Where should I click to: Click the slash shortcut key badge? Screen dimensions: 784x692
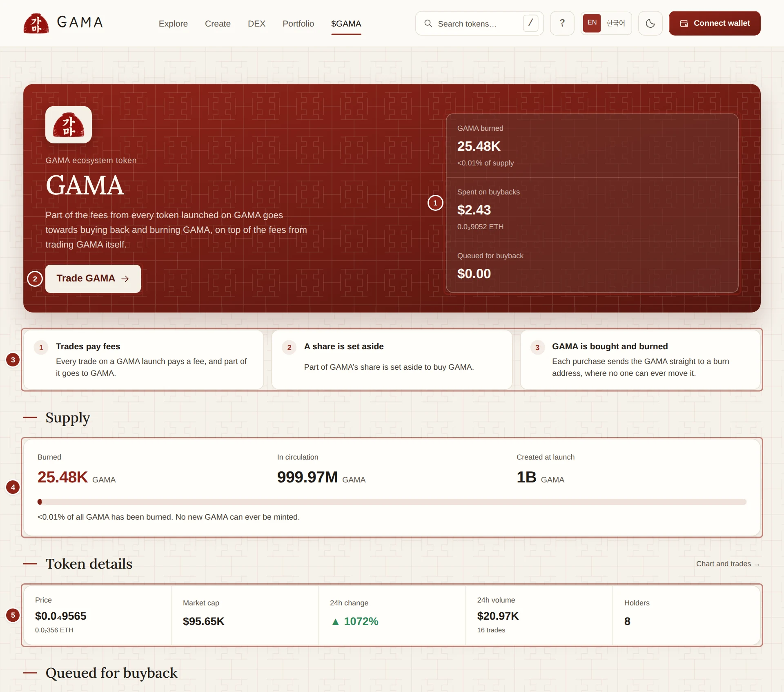click(x=530, y=23)
